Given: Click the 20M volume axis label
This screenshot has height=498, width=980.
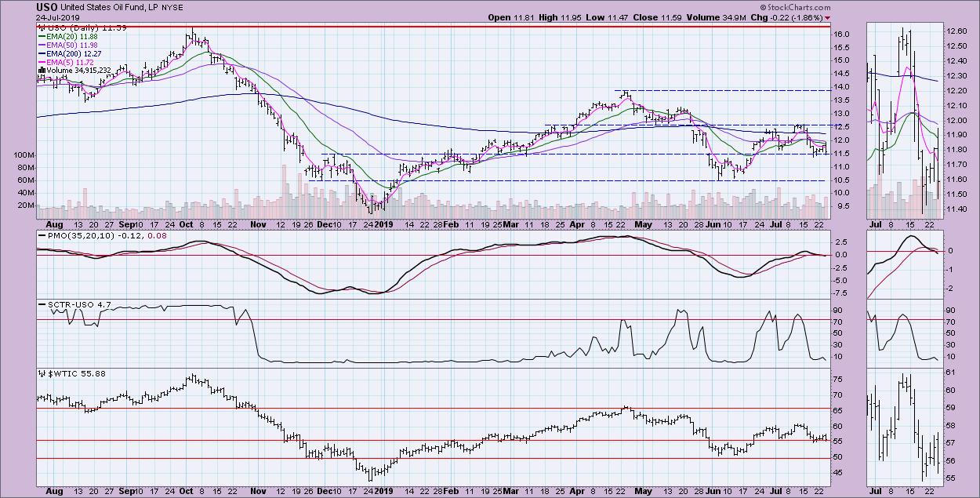Looking at the screenshot, I should click(26, 205).
